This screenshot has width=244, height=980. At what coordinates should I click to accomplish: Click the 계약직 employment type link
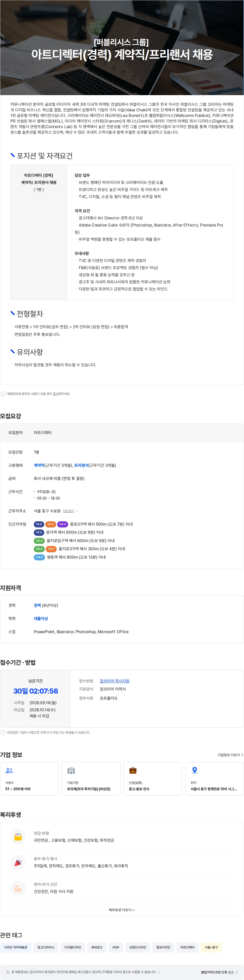pos(39,465)
